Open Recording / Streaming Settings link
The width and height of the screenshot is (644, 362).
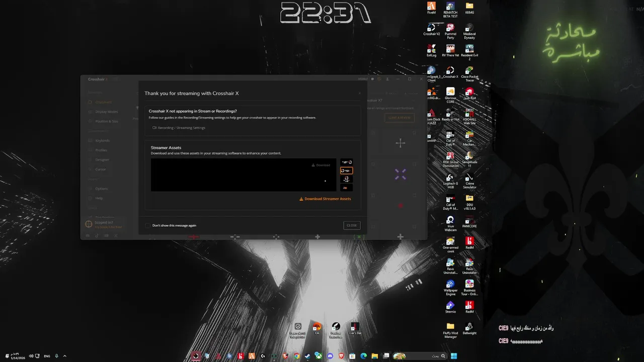pos(179,128)
